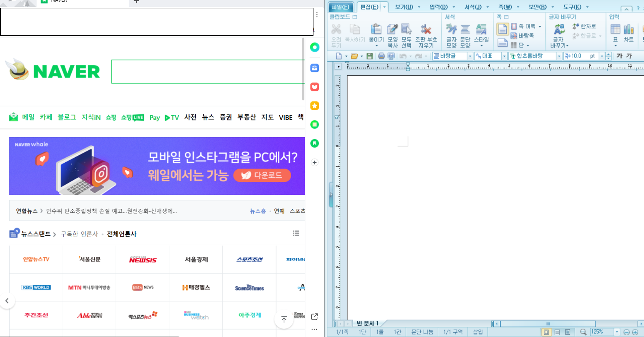
Task: Click the master page (바탕쪽) icon
Action: pos(514,35)
